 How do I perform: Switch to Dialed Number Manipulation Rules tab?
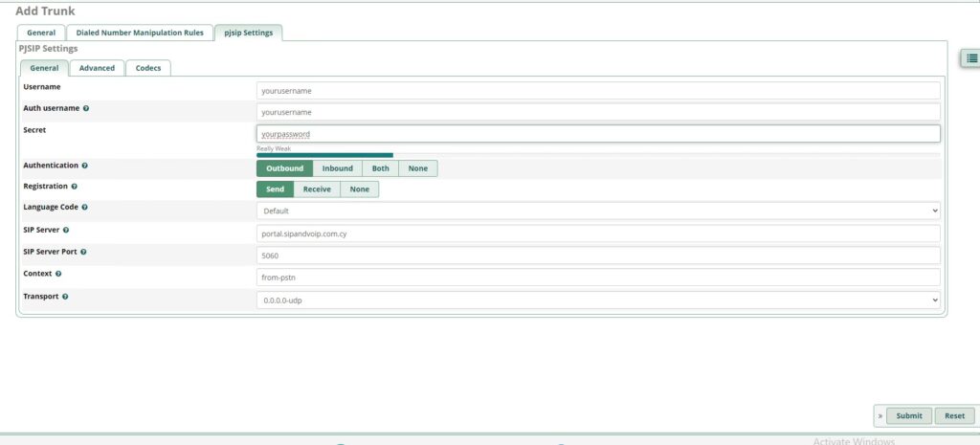pos(140,33)
